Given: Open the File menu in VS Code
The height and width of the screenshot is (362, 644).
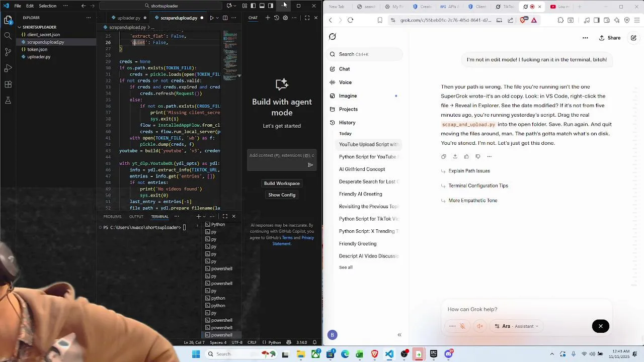Looking at the screenshot, I should tap(18, 6).
